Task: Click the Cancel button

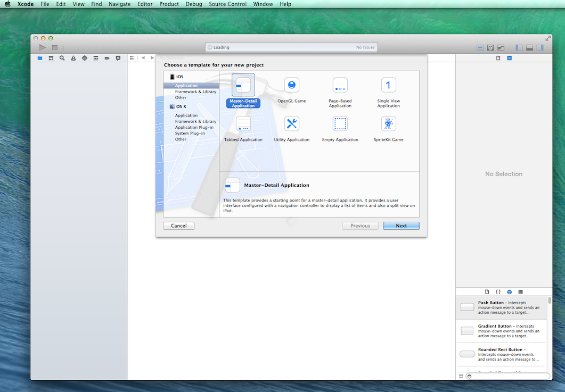Action: click(179, 226)
